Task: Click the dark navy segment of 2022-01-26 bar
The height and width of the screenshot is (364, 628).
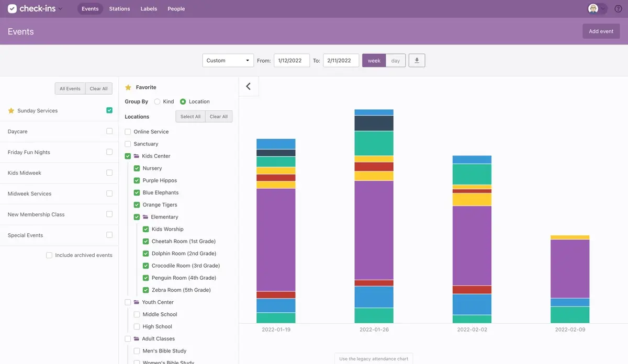Action: pos(374,123)
